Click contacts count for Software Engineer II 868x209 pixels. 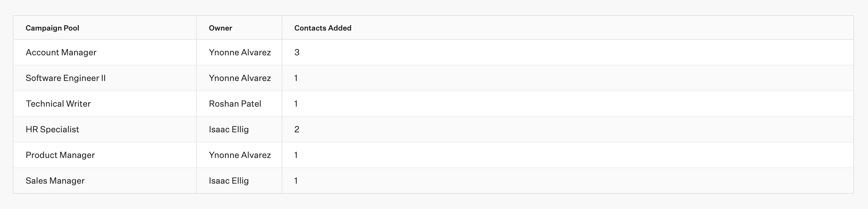[x=296, y=78]
